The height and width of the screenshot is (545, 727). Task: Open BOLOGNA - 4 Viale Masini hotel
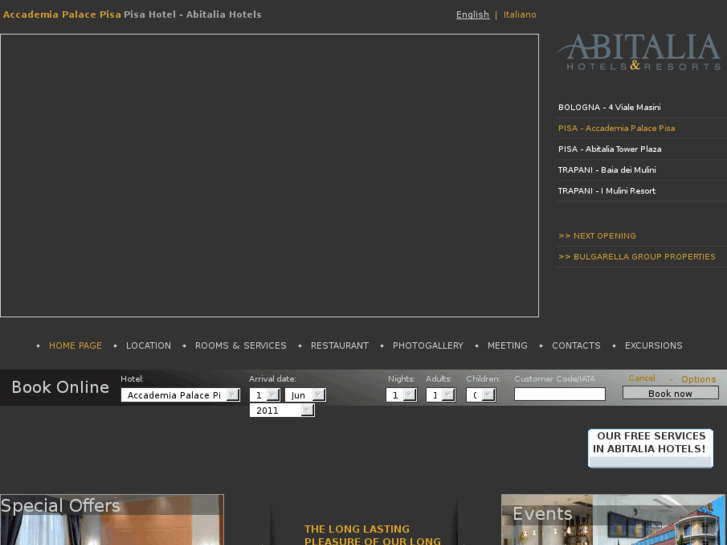(x=609, y=107)
